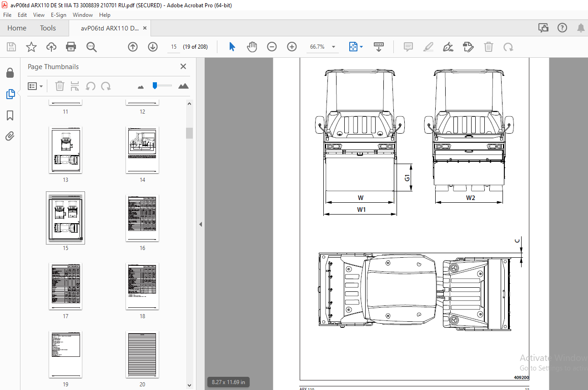Select the page 18 thumbnail
588x390 pixels.
(142, 286)
